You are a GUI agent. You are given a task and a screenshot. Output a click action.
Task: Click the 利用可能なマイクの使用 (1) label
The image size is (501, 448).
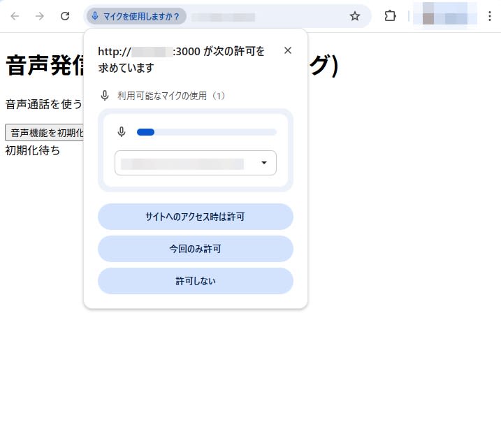tap(171, 96)
